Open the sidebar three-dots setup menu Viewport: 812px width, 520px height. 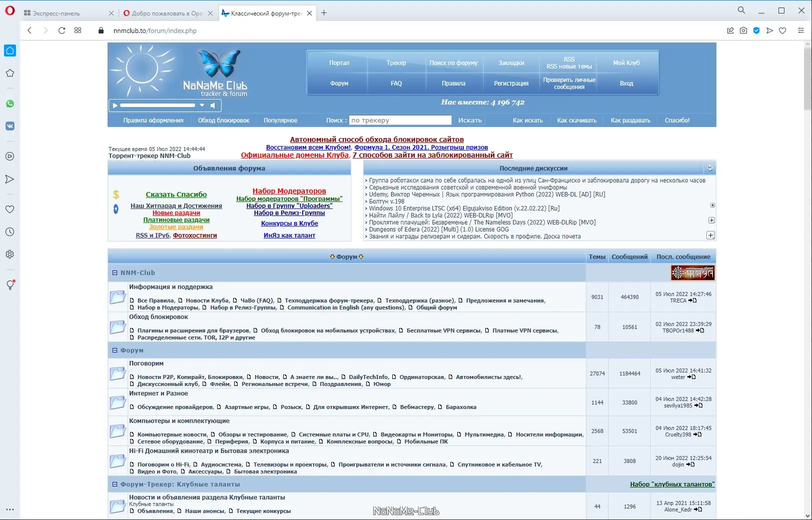pos(10,509)
